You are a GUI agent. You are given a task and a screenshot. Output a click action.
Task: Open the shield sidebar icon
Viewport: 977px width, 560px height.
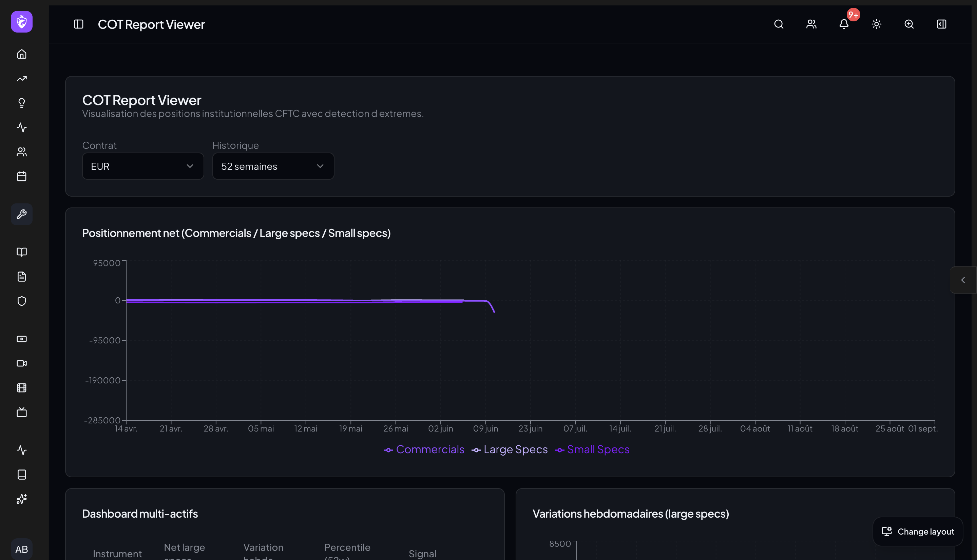click(x=22, y=301)
